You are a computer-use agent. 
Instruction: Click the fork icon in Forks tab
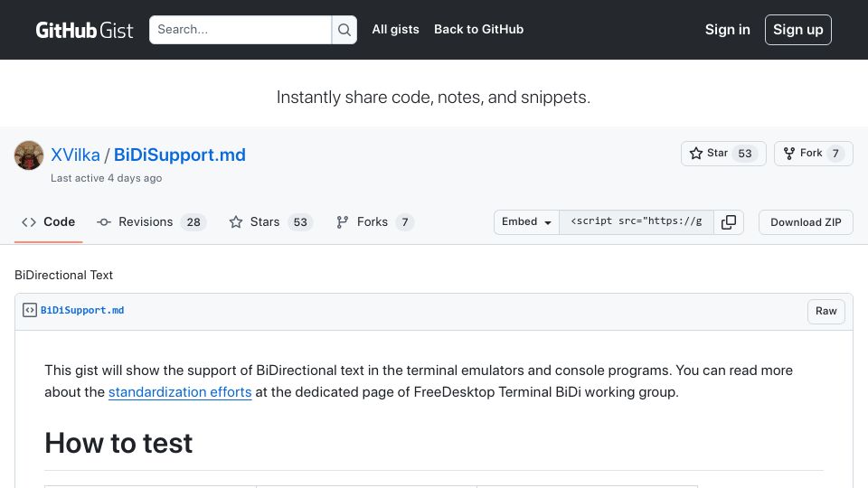342,222
